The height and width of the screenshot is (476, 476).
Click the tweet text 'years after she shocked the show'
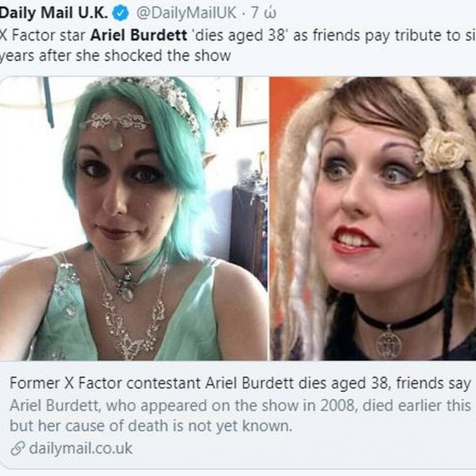(116, 56)
